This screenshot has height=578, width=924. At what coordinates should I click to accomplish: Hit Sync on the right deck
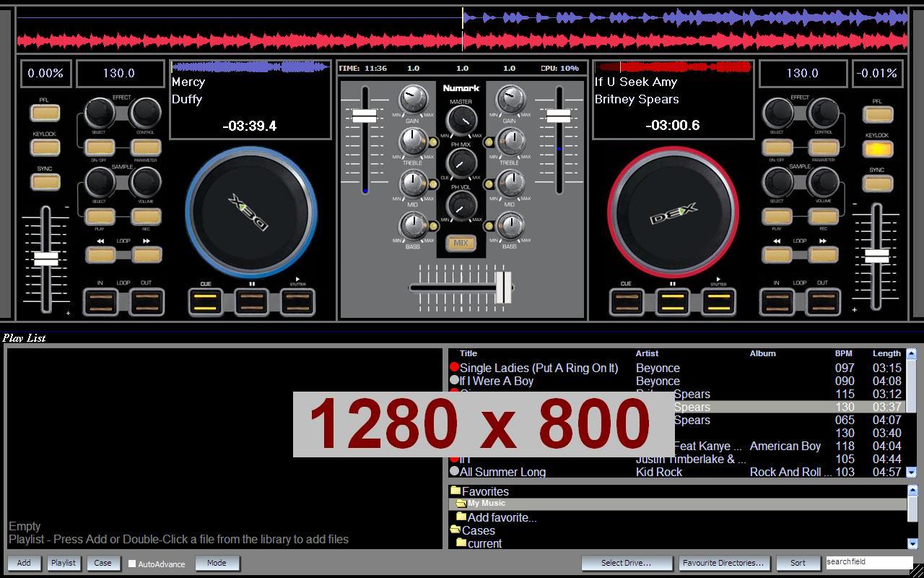click(878, 184)
